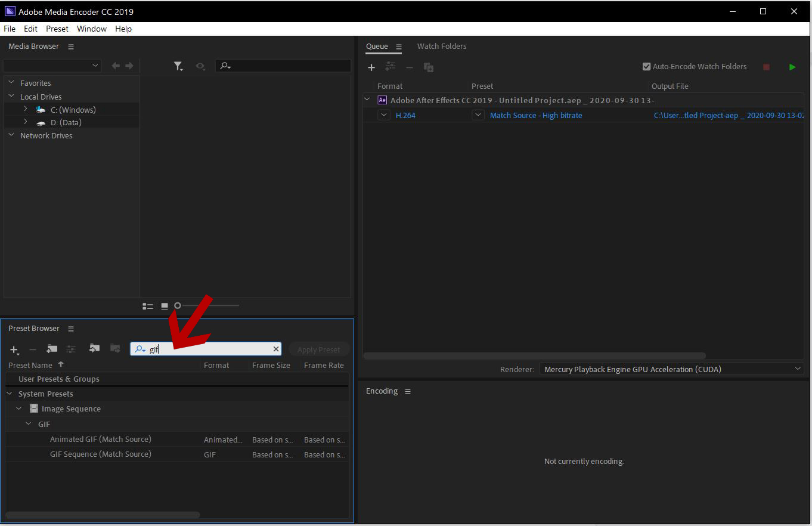The image size is (812, 526).
Task: Open the Preset Browser panel menu icon
Action: 71,329
